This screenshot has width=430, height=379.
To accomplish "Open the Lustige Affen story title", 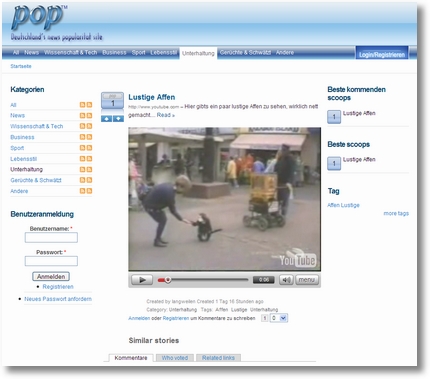I will pos(152,97).
